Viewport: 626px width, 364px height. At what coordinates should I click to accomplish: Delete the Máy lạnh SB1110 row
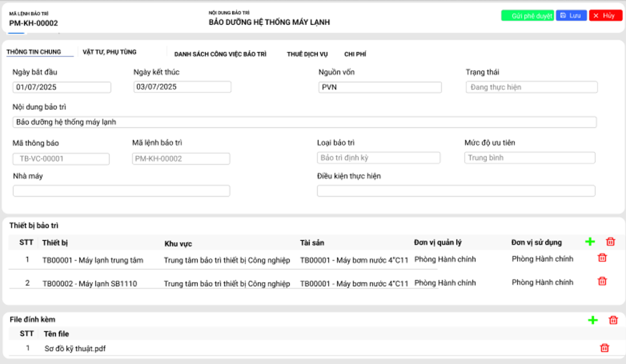(x=602, y=281)
